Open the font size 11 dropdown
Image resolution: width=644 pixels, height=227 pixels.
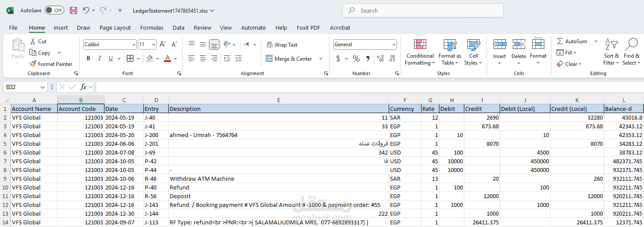[x=153, y=45]
